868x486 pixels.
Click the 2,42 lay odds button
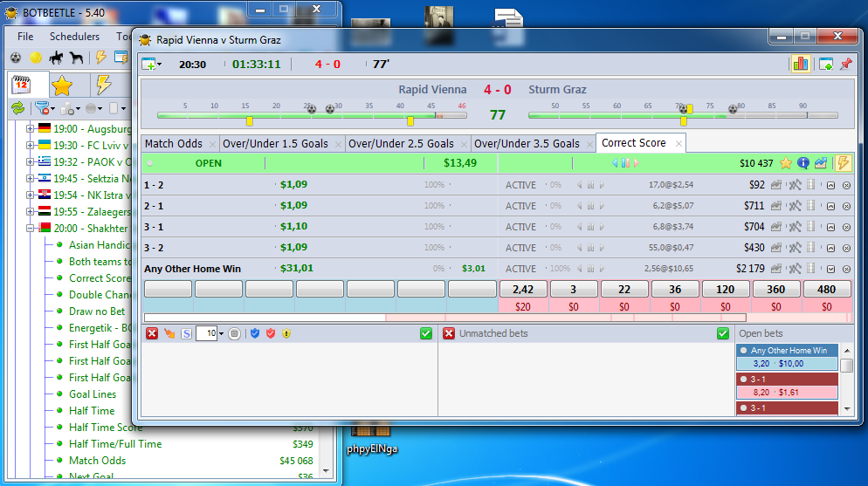[523, 289]
